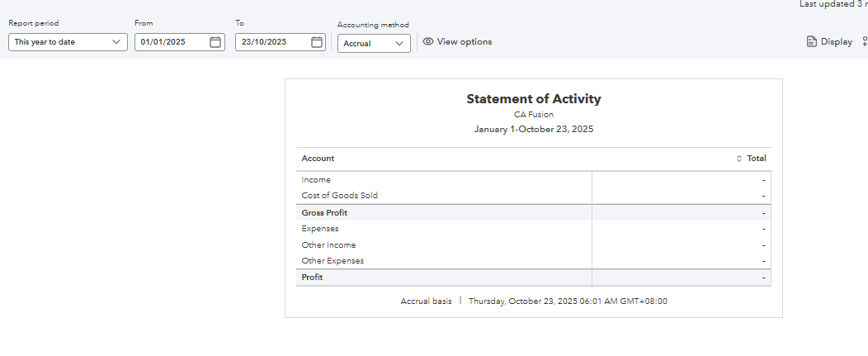The width and height of the screenshot is (868, 356).
Task: Select the Income row
Action: point(316,180)
